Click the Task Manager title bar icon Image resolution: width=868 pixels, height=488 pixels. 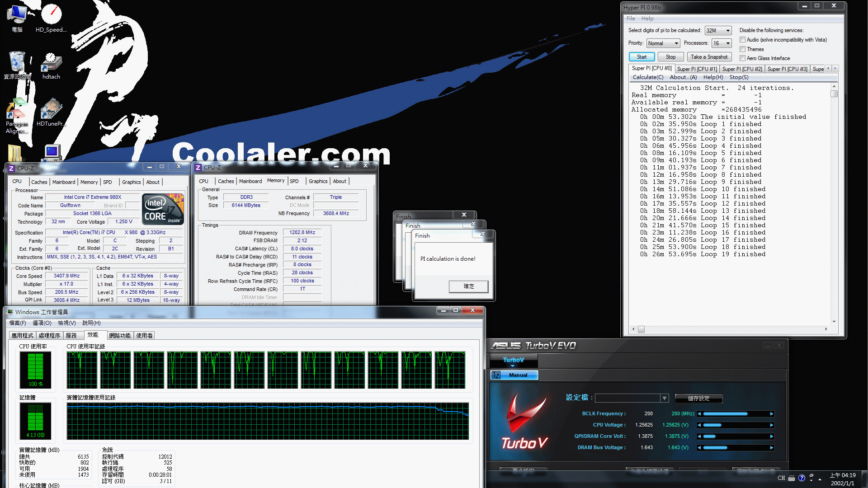tap(10, 312)
